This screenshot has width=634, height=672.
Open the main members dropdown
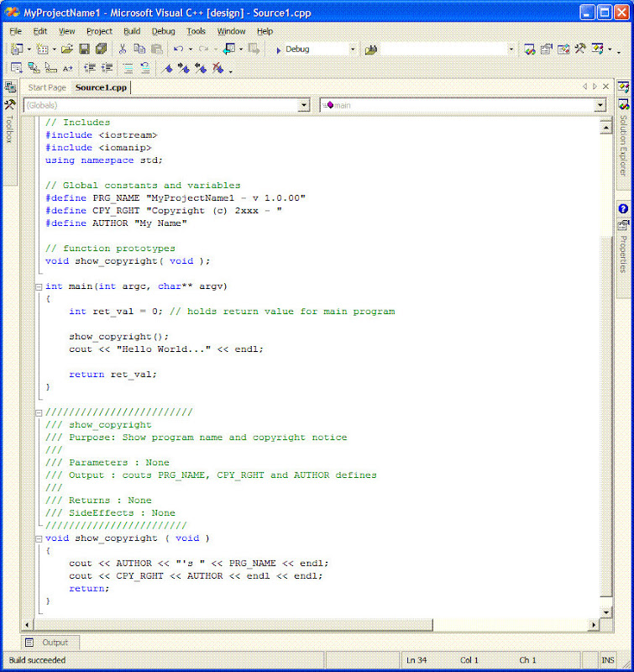click(x=600, y=105)
